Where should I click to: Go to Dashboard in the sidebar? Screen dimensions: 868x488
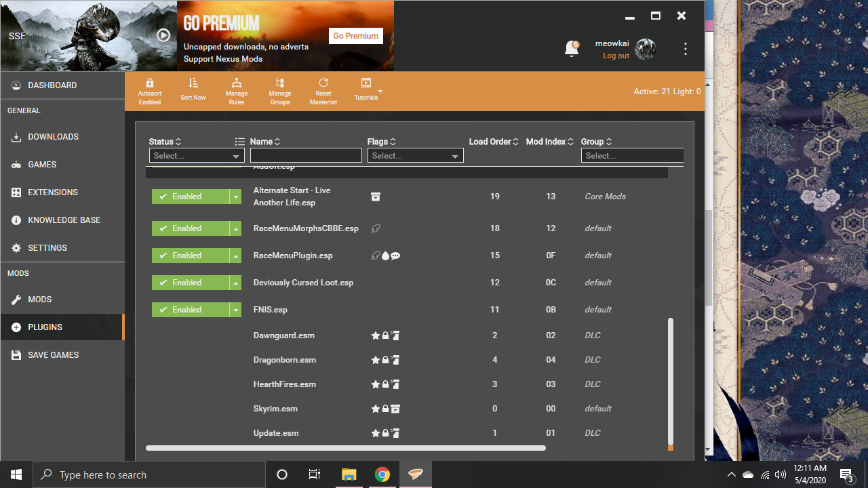(62, 85)
